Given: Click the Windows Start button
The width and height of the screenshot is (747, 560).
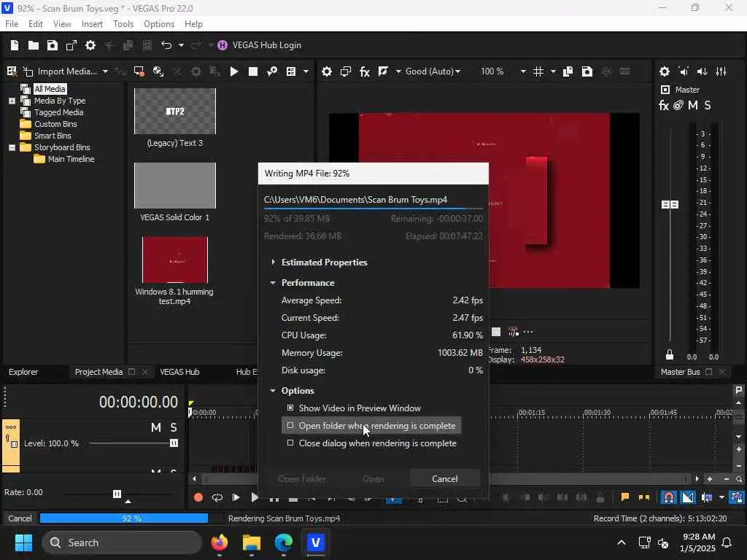Looking at the screenshot, I should coord(23,542).
